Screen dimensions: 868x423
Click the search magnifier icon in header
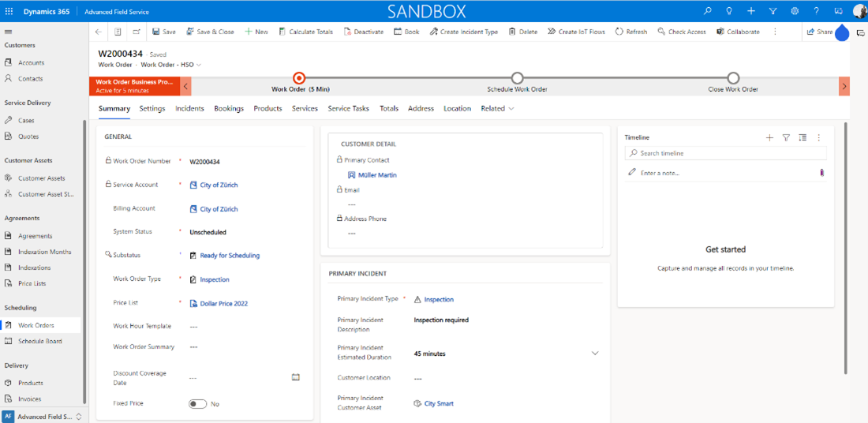708,11
